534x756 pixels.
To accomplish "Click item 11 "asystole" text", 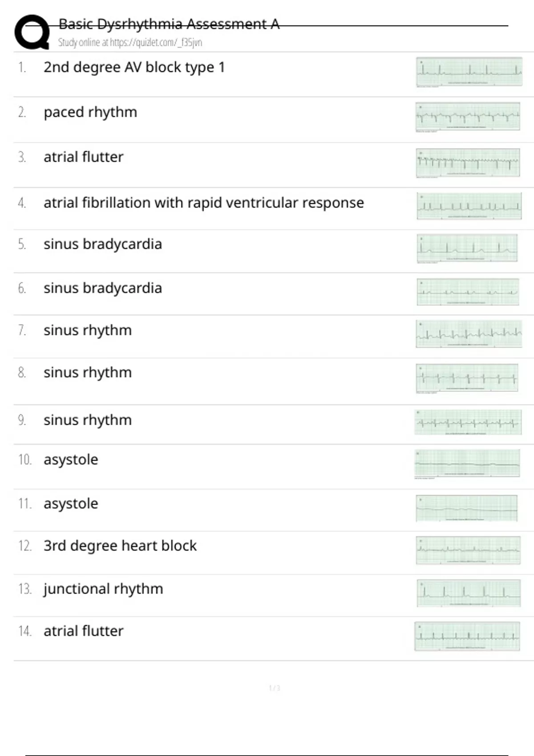I will tap(71, 503).
